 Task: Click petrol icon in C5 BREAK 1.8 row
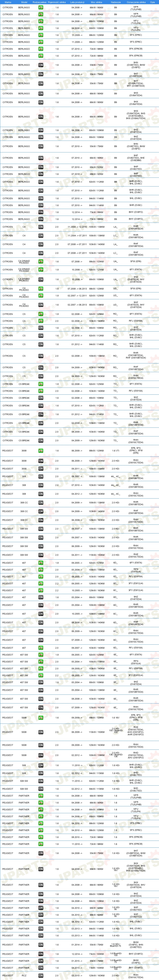coord(41,384)
